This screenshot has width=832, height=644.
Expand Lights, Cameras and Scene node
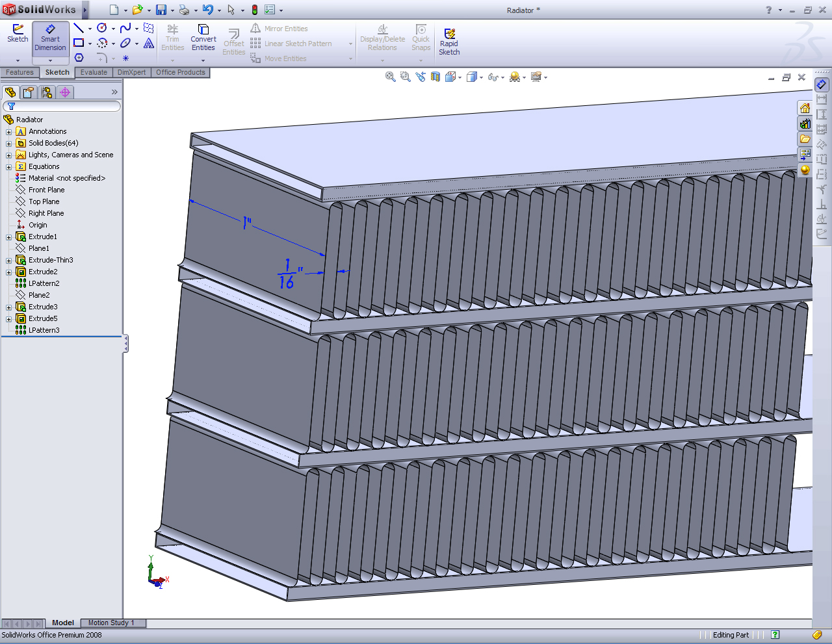point(8,155)
